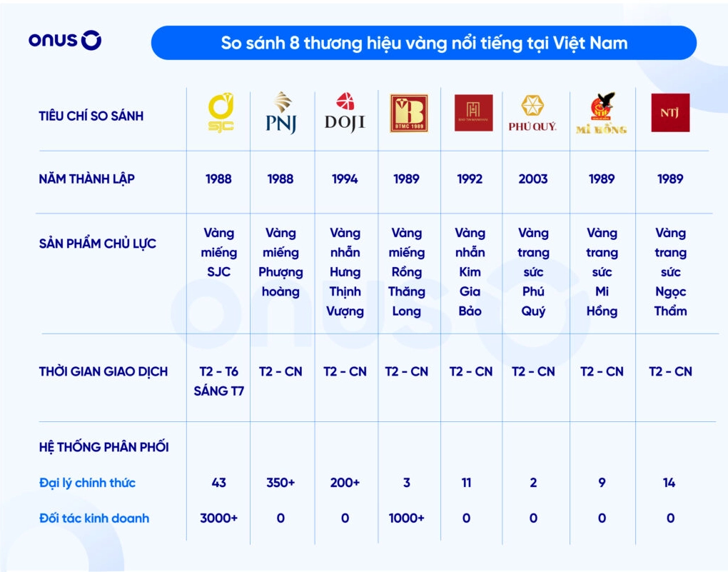This screenshot has width=728, height=572.
Task: Click the 'THỜI GIAN GIAO DỊCH' row label
Action: coord(103,371)
